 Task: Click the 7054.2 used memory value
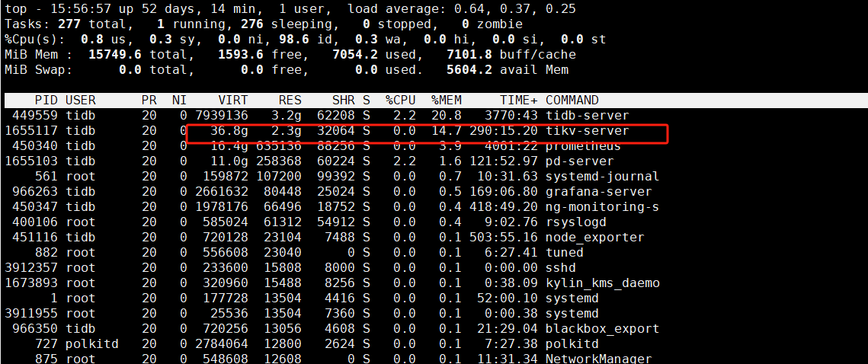355,55
